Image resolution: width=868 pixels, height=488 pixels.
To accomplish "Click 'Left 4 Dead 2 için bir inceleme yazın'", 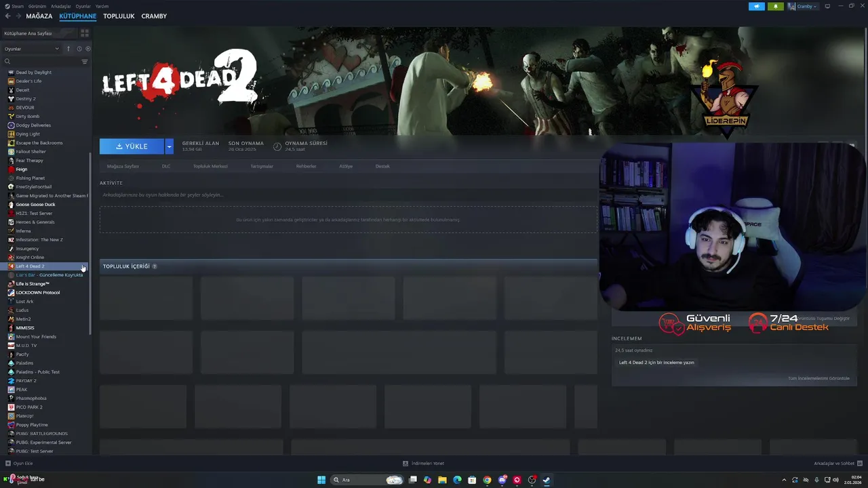I will tap(656, 363).
